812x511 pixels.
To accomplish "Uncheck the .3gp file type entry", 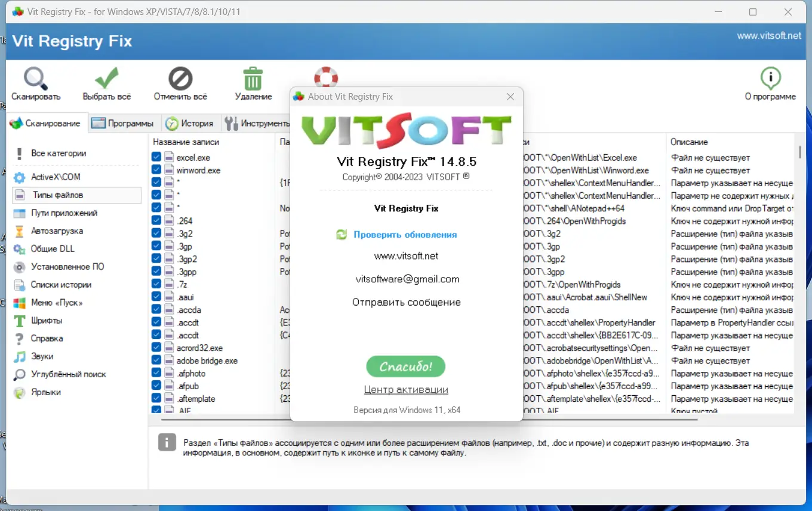I will (156, 246).
